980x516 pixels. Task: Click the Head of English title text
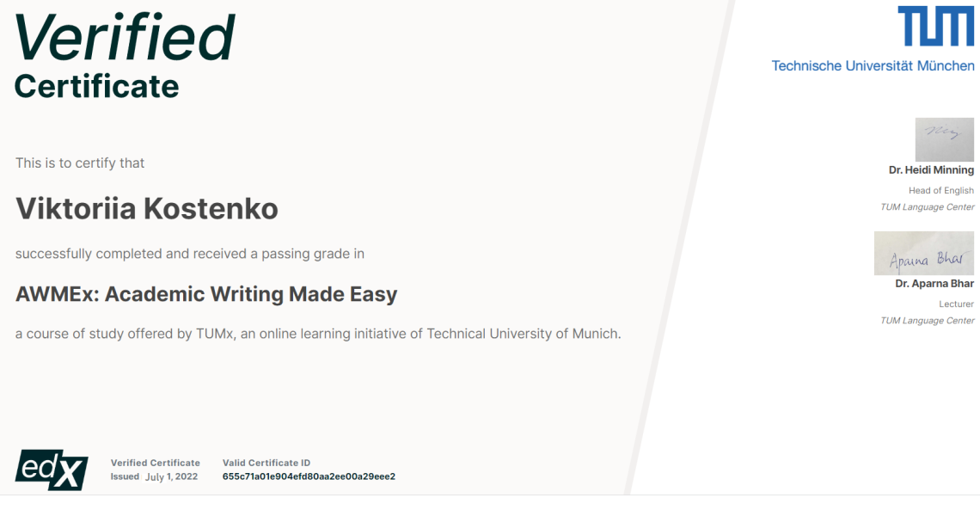941,190
